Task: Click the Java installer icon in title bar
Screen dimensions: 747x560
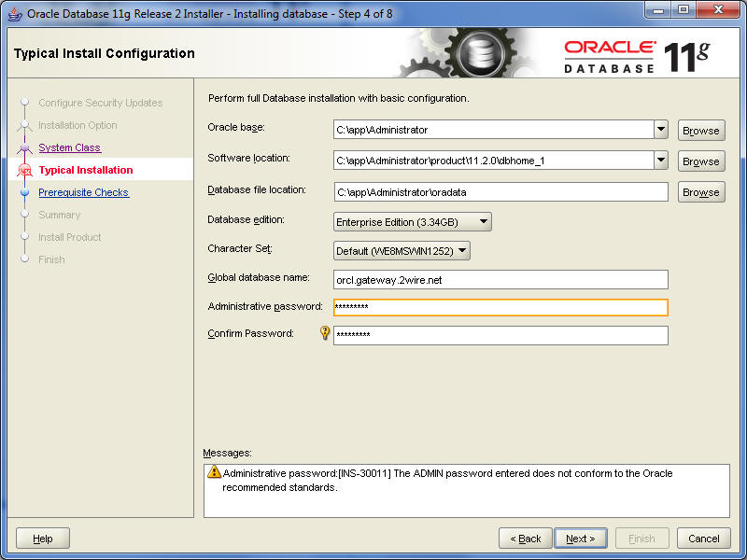Action: (15, 14)
